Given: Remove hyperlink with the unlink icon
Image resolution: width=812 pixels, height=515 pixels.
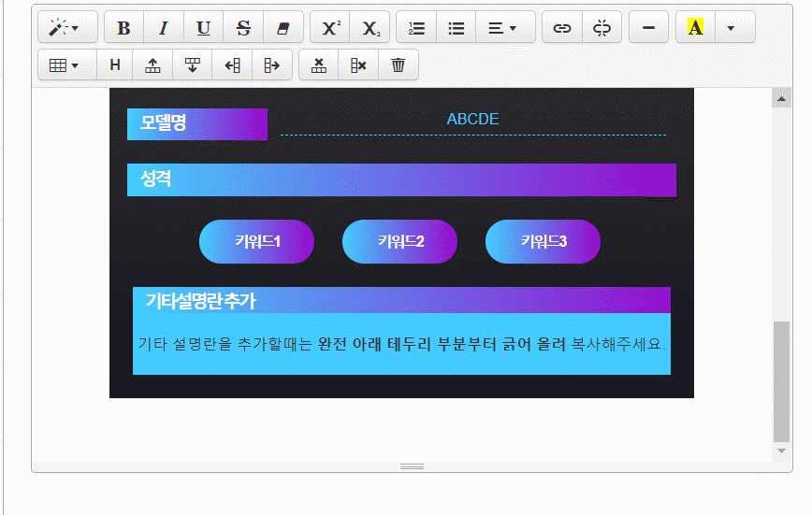Looking at the screenshot, I should 602,27.
